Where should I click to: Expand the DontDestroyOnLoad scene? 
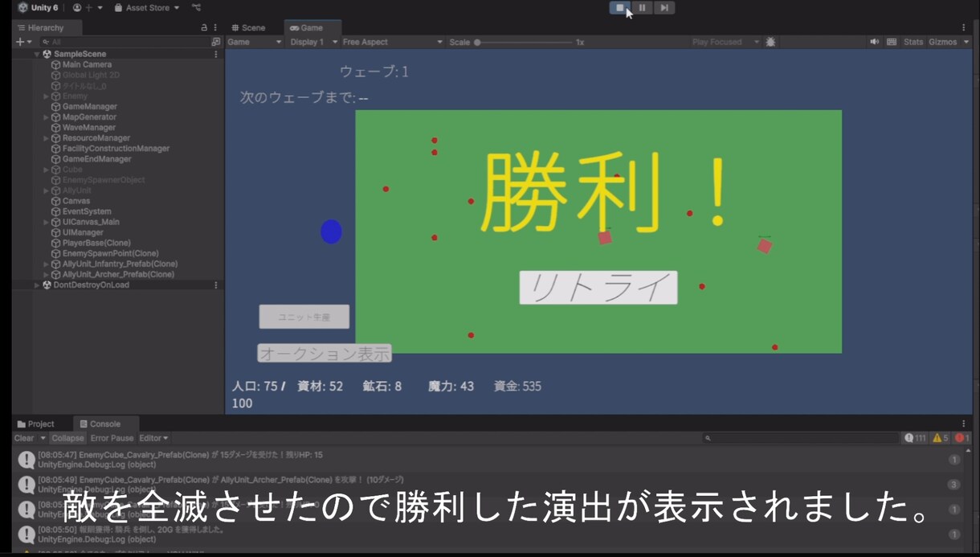pyautogui.click(x=37, y=285)
